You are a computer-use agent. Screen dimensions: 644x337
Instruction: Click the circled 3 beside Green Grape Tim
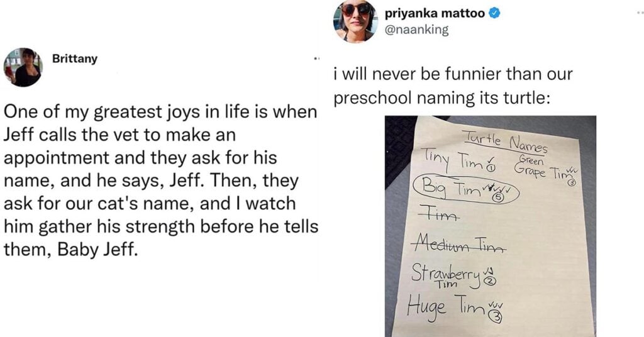[x=570, y=184]
